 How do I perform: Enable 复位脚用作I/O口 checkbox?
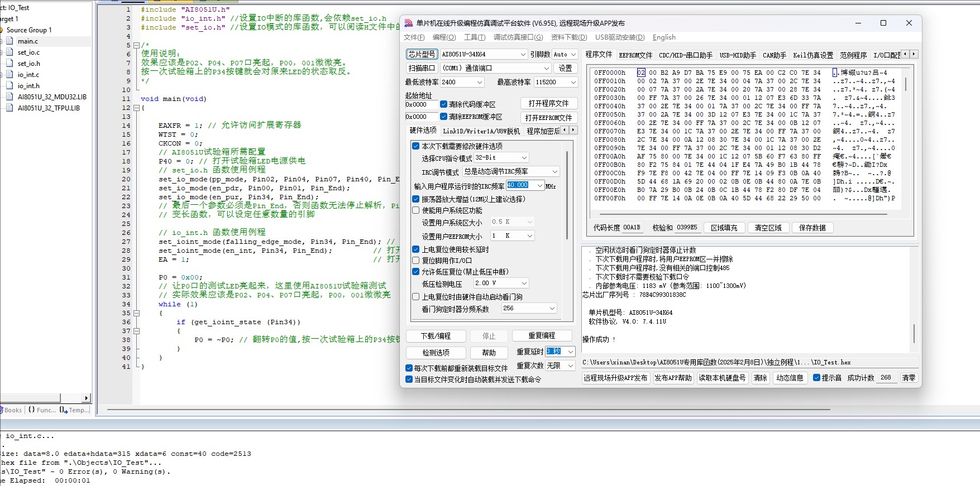pos(415,260)
